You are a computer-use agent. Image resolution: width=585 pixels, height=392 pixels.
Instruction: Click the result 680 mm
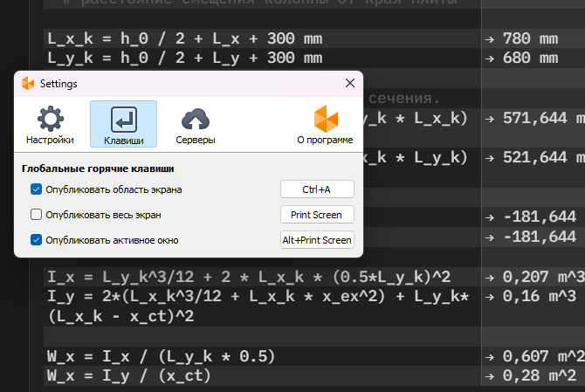[x=530, y=58]
